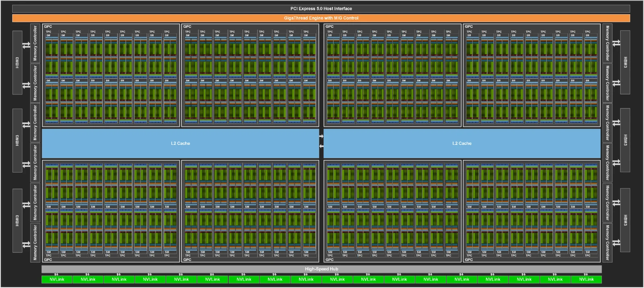The width and height of the screenshot is (644, 288).
Task: Click the lowest Memory Controller on right side
Action: [x=607, y=242]
